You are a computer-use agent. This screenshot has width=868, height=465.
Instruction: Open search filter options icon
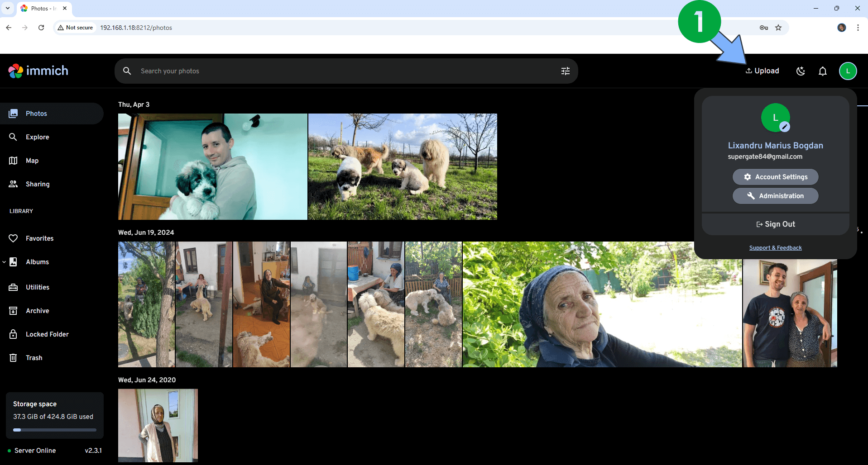tap(565, 71)
